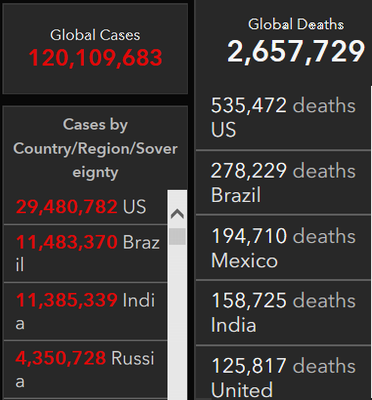Click the deaths list right-edge scrollbar
The image size is (372, 400).
pos(371,243)
